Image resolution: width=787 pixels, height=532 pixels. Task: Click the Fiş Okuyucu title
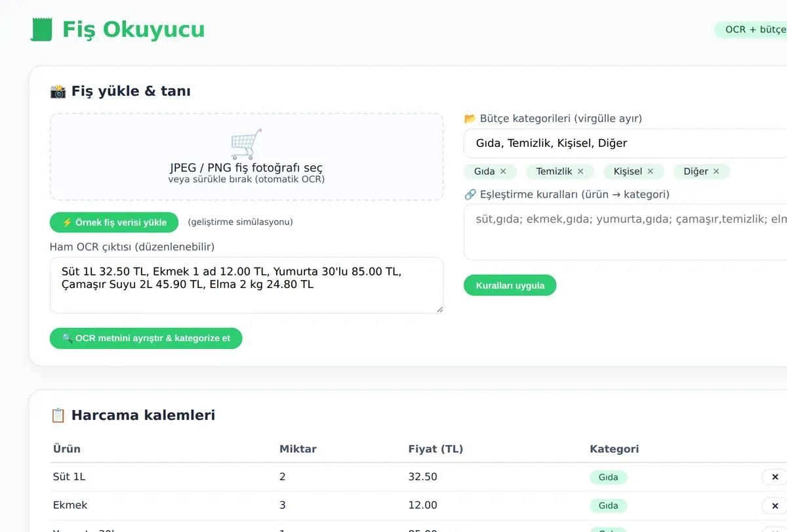[x=133, y=30]
